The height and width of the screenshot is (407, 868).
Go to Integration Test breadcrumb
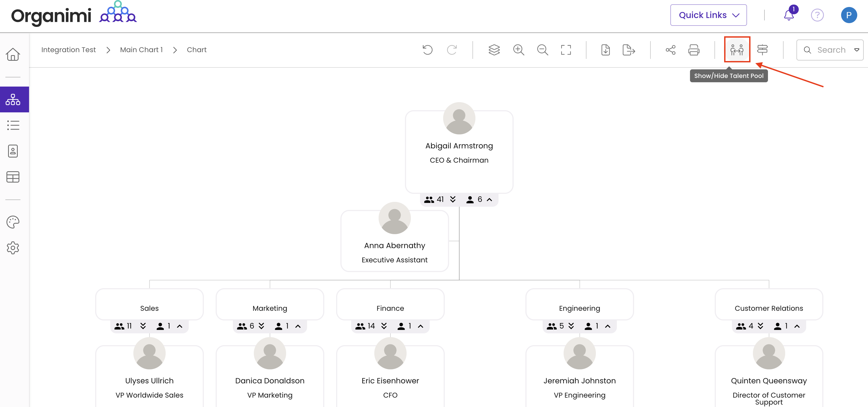tap(68, 50)
